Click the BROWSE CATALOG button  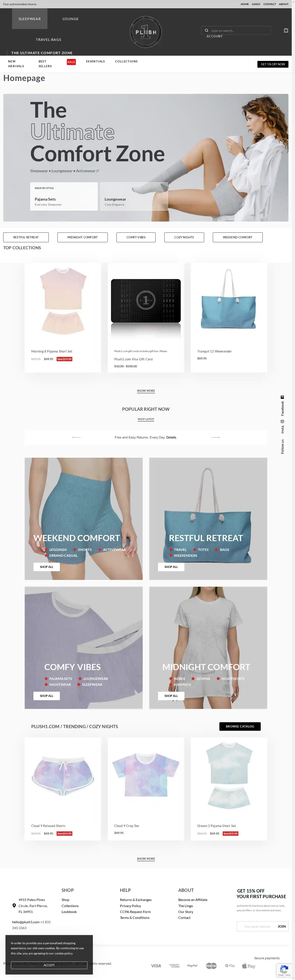[240, 726]
